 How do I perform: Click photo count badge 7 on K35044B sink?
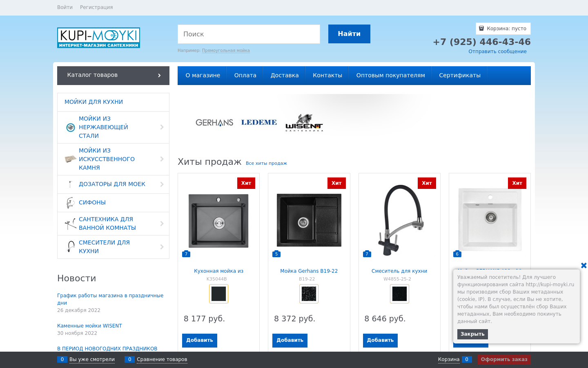tap(186, 254)
